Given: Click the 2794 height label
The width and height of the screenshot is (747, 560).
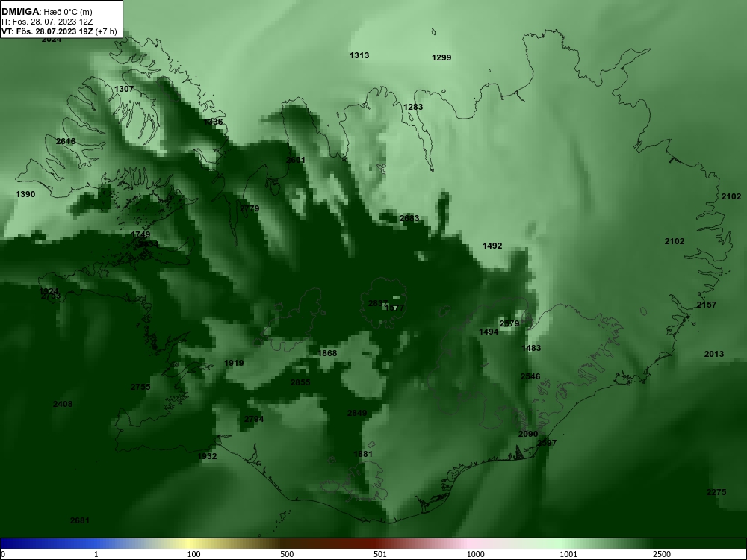Looking at the screenshot, I should [254, 419].
